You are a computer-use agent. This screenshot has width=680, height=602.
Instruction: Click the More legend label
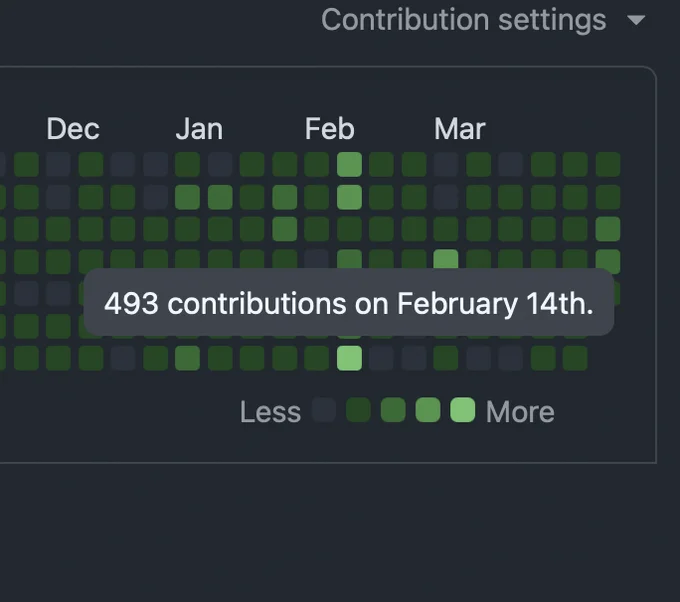click(520, 412)
